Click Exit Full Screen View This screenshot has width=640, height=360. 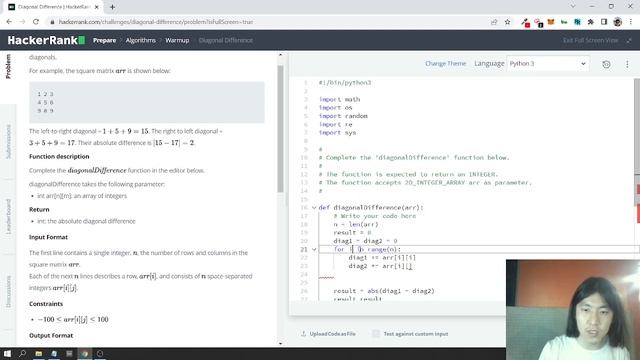pyautogui.click(x=591, y=40)
